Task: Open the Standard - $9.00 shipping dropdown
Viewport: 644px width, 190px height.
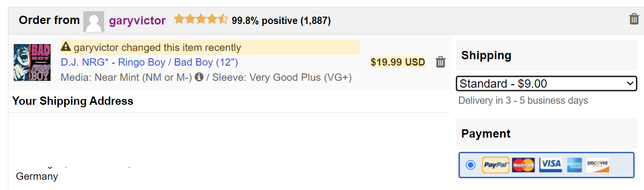Action: [x=546, y=84]
